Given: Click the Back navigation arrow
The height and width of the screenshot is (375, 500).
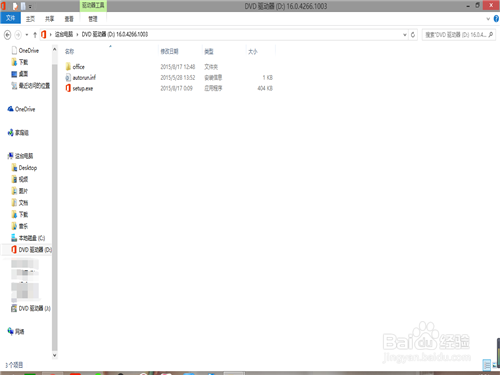Looking at the screenshot, I should [7, 34].
